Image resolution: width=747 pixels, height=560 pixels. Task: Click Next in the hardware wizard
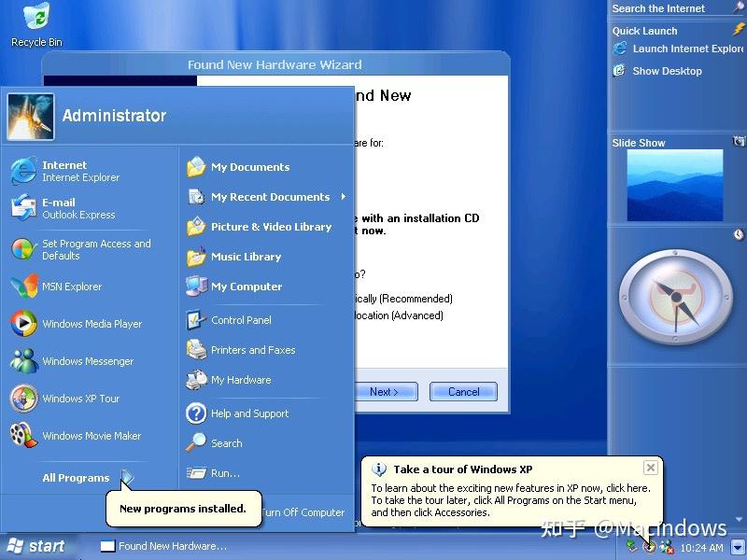[x=386, y=392]
